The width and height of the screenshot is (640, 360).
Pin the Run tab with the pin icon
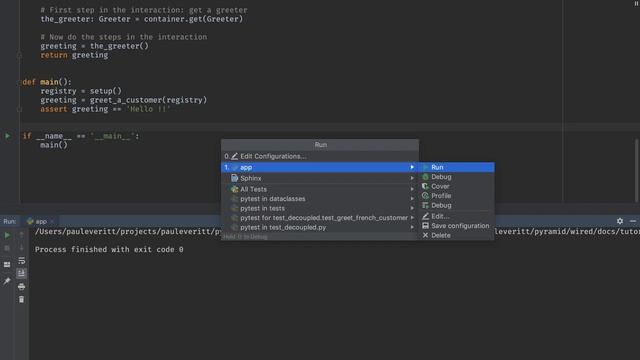(7, 281)
